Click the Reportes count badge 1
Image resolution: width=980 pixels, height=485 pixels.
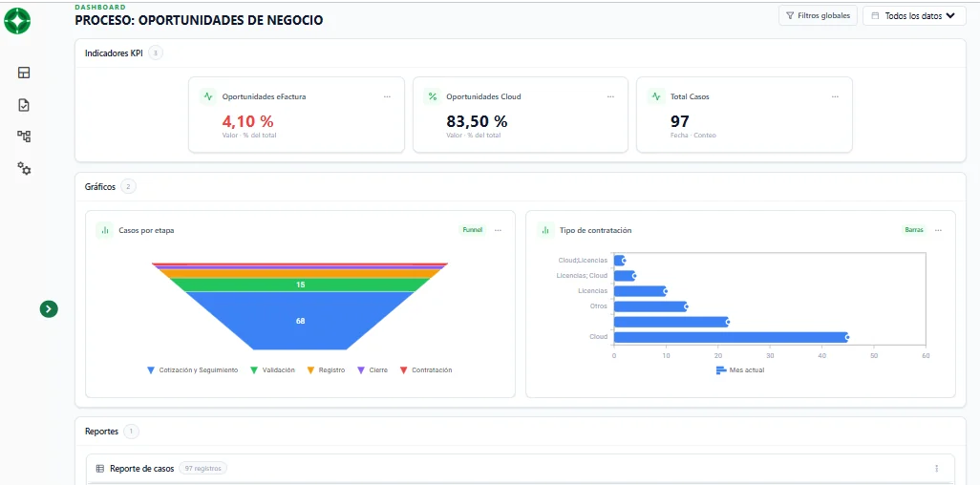point(131,432)
